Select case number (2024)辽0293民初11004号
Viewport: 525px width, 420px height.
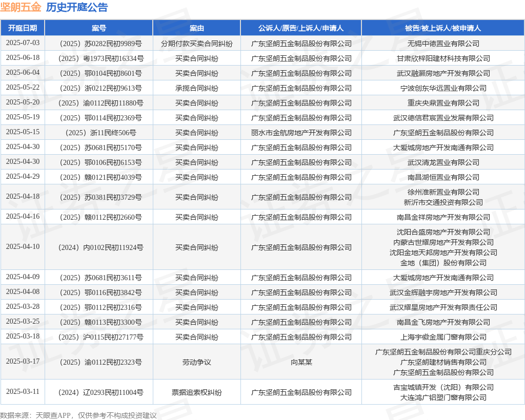tap(99, 392)
